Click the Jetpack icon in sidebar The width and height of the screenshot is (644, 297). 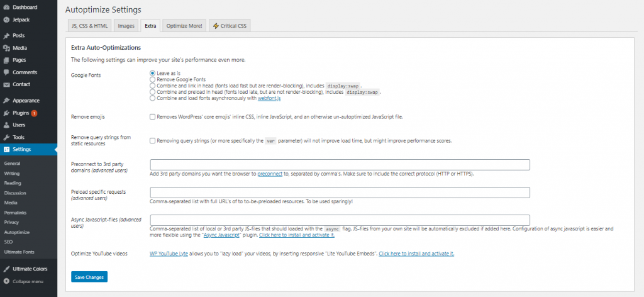tap(6, 20)
